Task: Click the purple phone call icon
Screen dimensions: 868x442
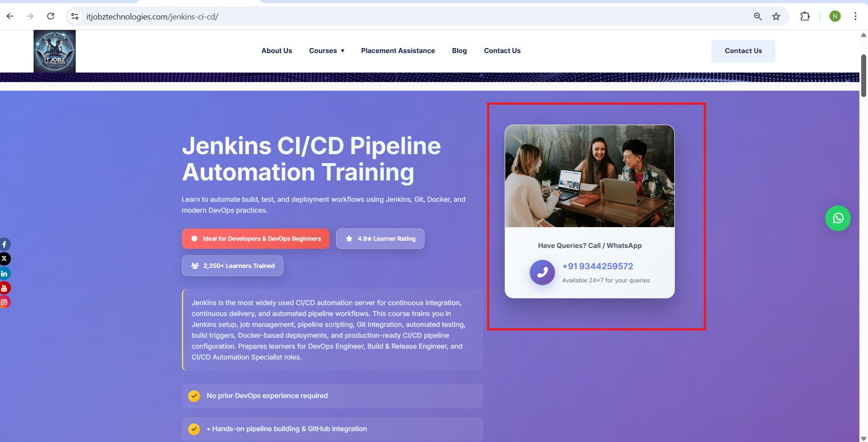Action: click(x=542, y=272)
